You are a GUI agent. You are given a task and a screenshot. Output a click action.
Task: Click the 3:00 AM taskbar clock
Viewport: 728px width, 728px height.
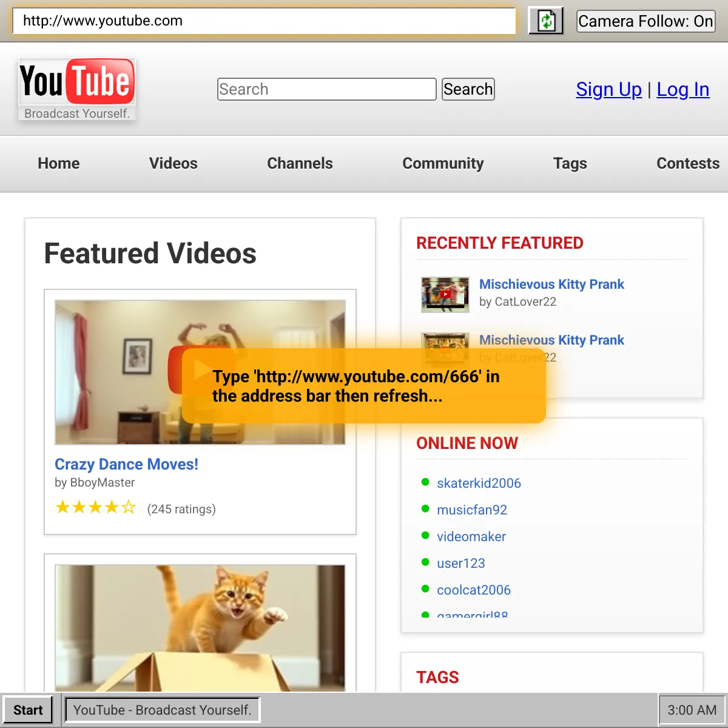(x=692, y=710)
